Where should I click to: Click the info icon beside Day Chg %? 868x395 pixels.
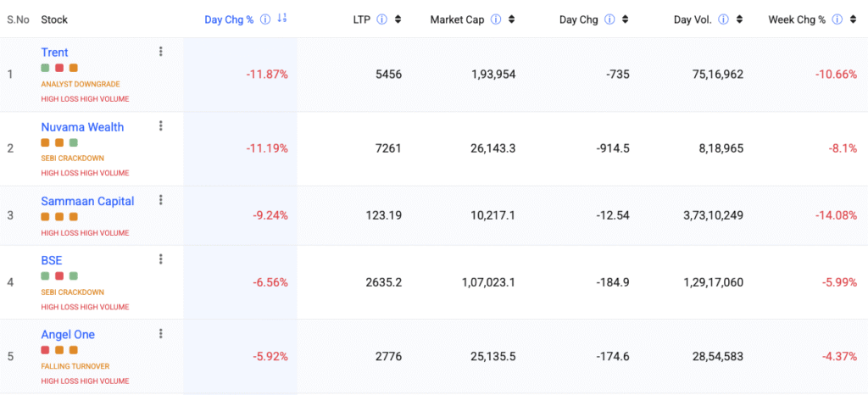[265, 19]
